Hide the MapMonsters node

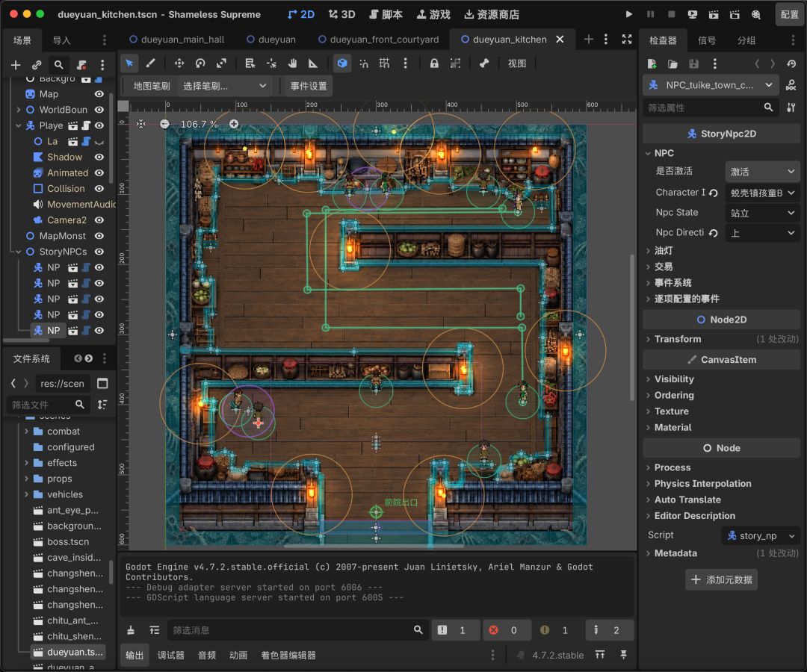point(99,236)
